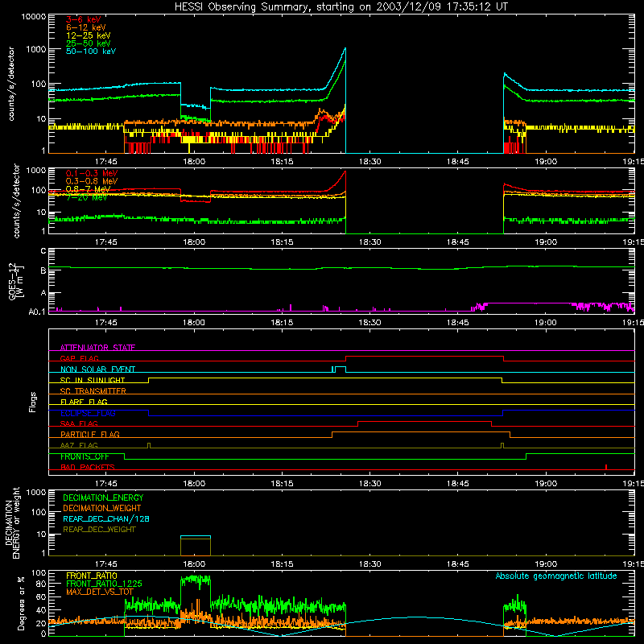Screen dimensions: 644x644
Task: Click the 'Flags' y-axis title
Action: point(33,402)
